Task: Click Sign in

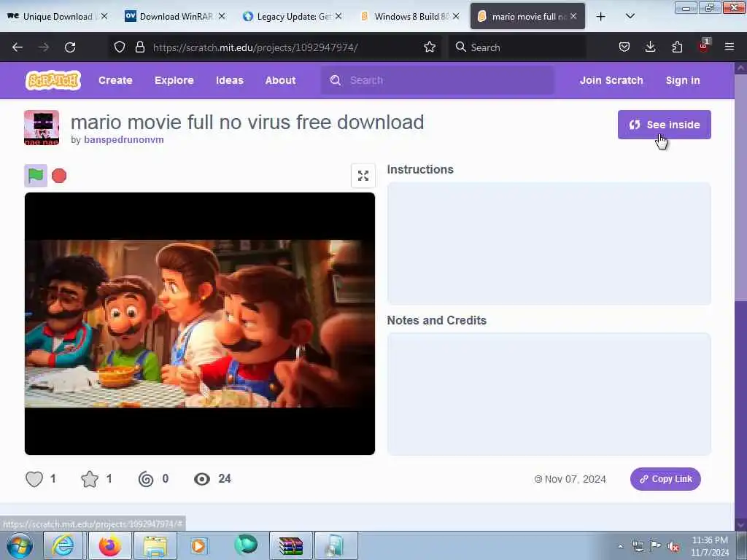Action: coord(683,80)
